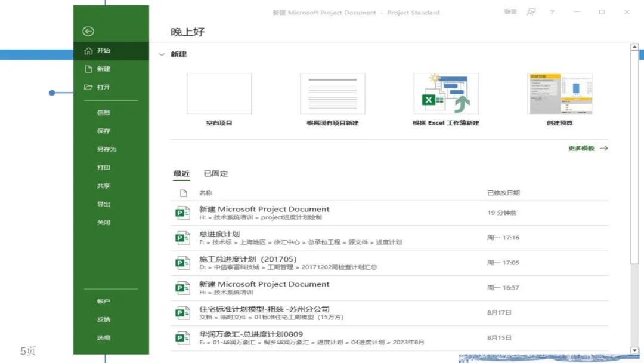
Task: Click the 周一 17:16 date entry
Action: pos(503,238)
